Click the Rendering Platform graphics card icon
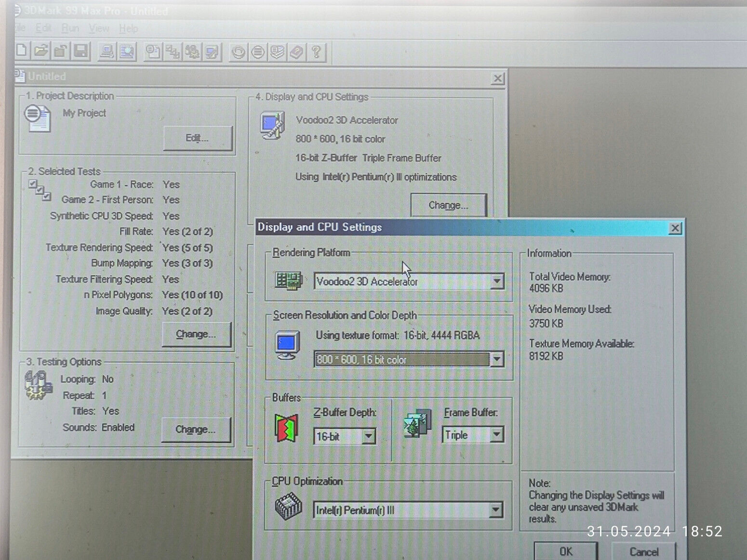This screenshot has width=747, height=560. click(288, 280)
